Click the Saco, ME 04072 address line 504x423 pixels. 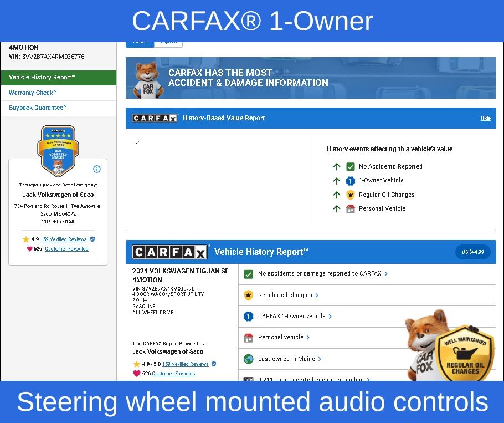(x=58, y=214)
